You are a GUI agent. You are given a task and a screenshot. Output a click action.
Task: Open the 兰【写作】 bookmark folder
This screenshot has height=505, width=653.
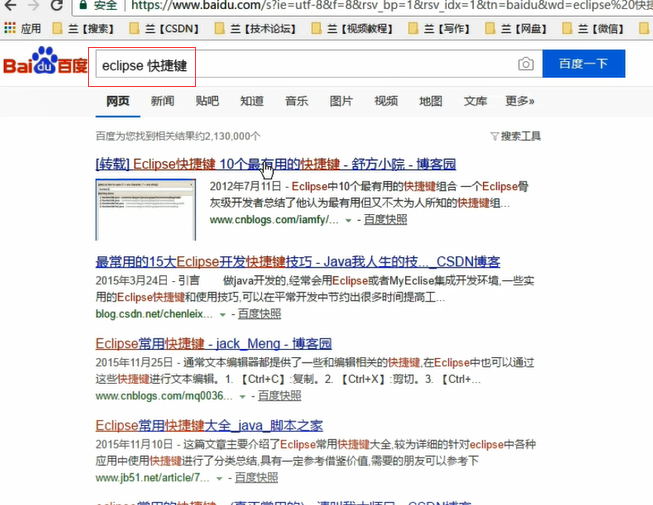click(x=439, y=29)
